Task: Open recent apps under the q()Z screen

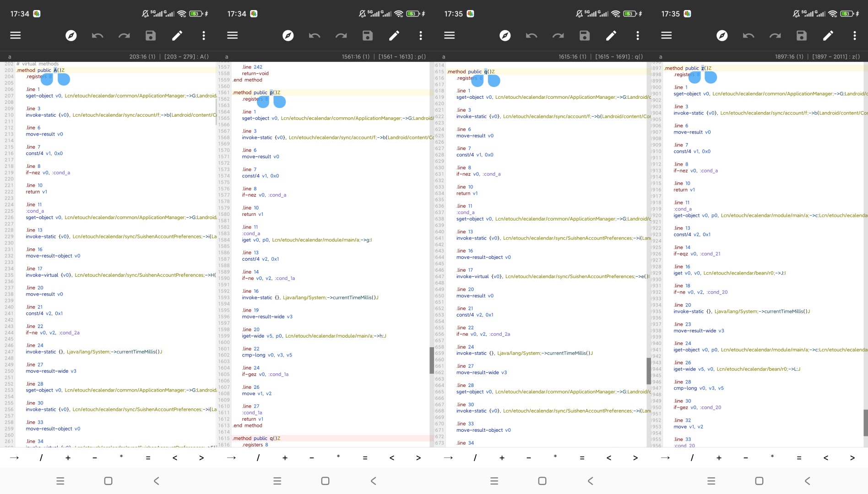Action: (x=494, y=481)
